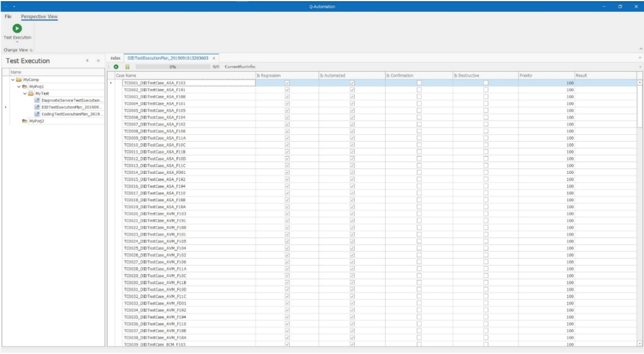Image resolution: width=644 pixels, height=354 pixels.
Task: Click the grid scrollbar up arrow
Action: pos(640,83)
